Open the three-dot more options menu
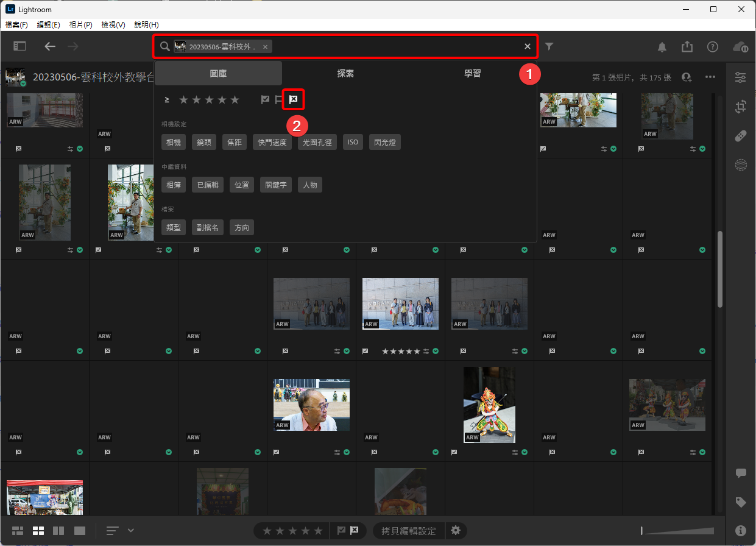This screenshot has width=756, height=546. [x=710, y=77]
